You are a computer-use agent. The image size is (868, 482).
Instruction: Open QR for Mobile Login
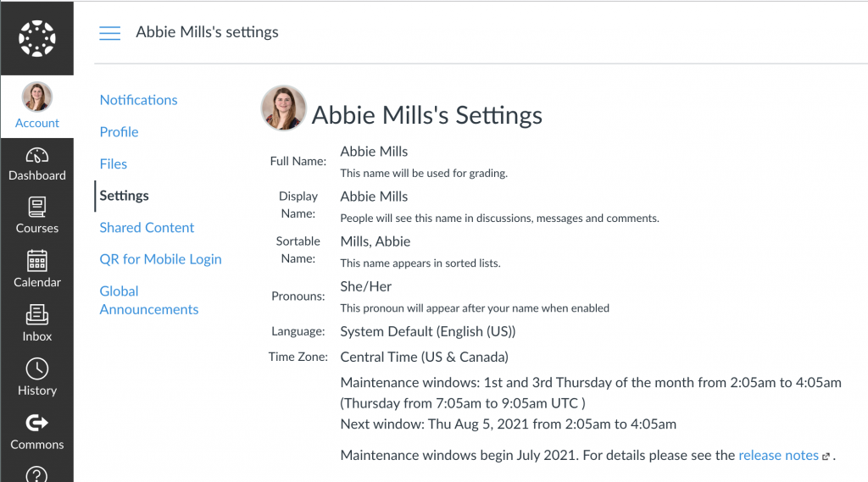tap(160, 259)
